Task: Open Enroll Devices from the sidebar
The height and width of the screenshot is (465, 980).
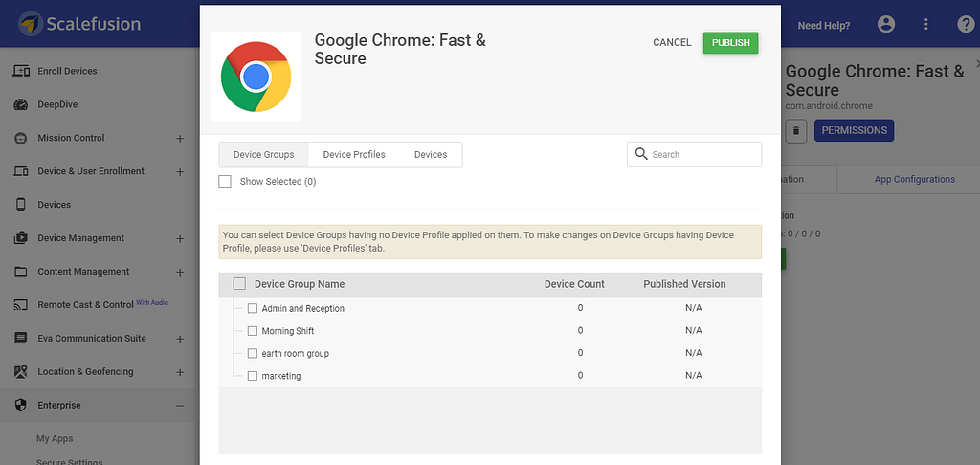Action: pos(67,71)
